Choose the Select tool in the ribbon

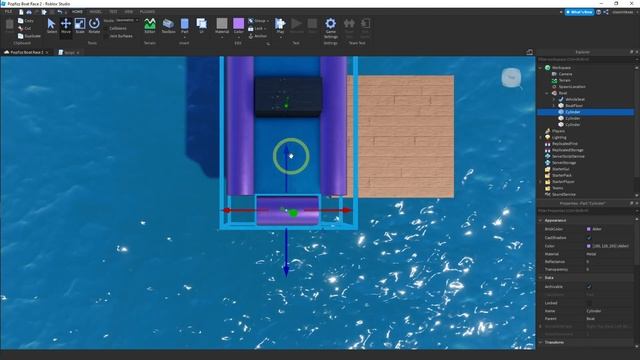51,26
